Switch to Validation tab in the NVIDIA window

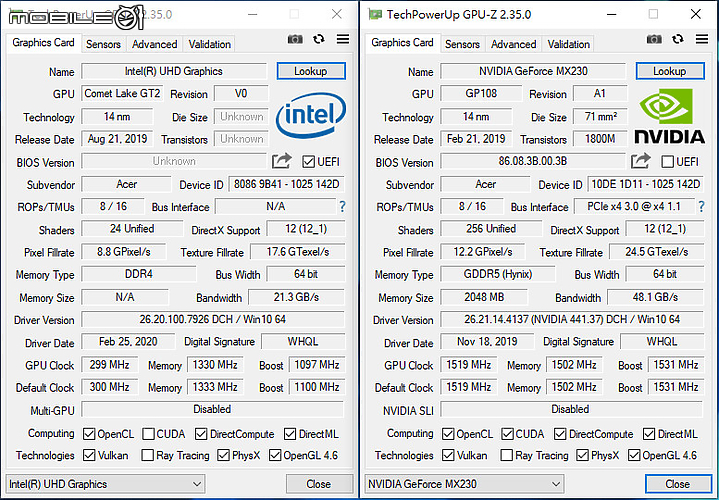tap(569, 44)
